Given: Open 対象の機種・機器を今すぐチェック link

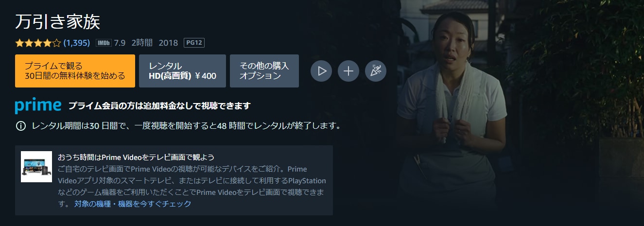Looking at the screenshot, I should click(x=133, y=204).
